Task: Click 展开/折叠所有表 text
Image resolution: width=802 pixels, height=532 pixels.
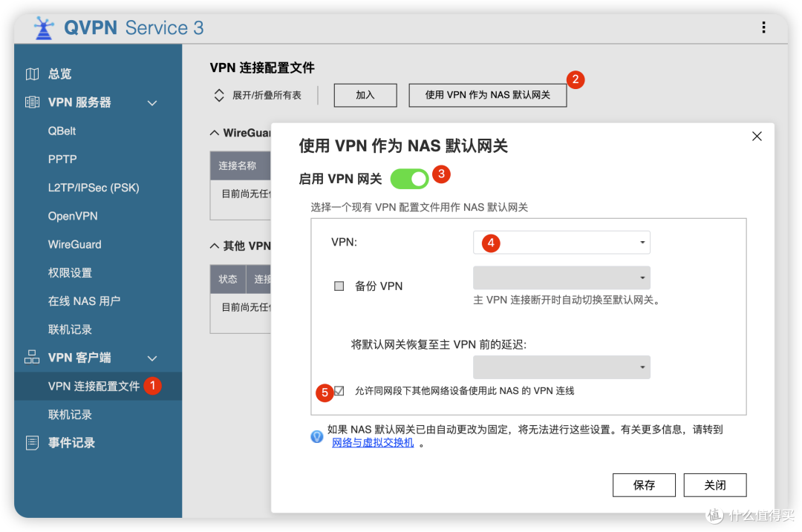Action: (x=267, y=95)
